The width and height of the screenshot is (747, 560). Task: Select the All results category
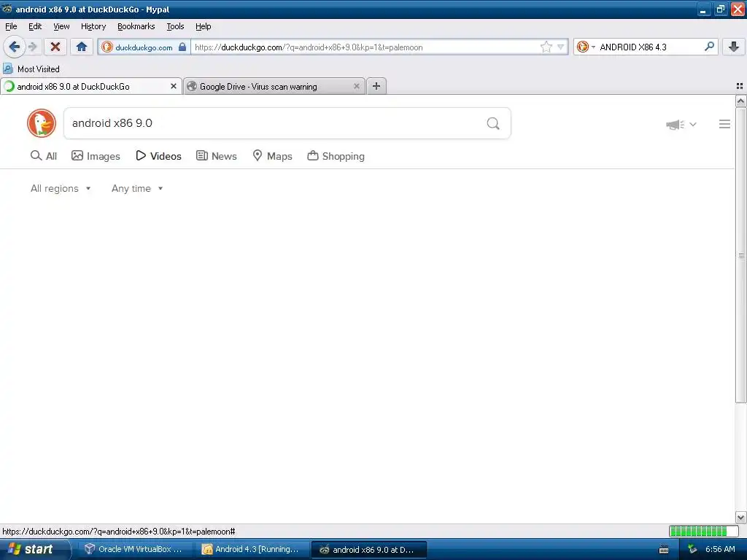[44, 156]
